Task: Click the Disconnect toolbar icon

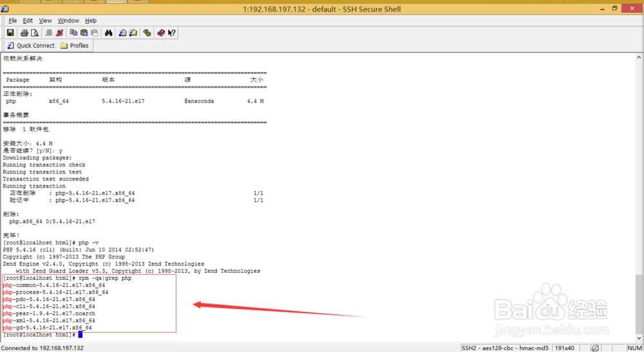Action: (x=59, y=33)
